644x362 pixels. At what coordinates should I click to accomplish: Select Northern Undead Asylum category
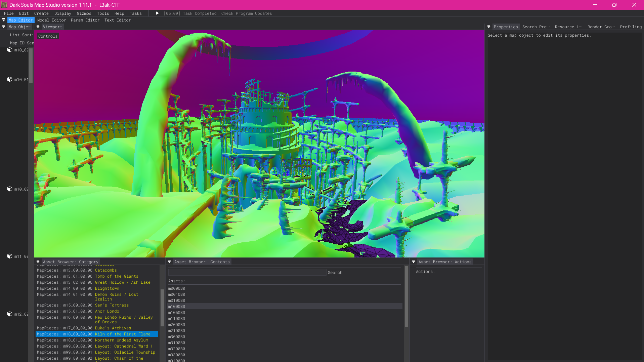tap(97, 340)
